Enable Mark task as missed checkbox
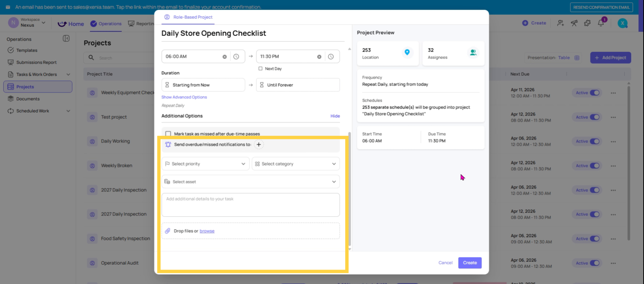Image resolution: width=644 pixels, height=284 pixels. click(168, 134)
